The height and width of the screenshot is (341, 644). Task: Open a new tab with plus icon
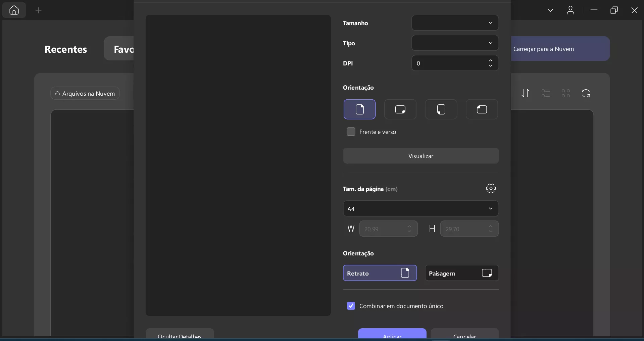click(x=39, y=10)
